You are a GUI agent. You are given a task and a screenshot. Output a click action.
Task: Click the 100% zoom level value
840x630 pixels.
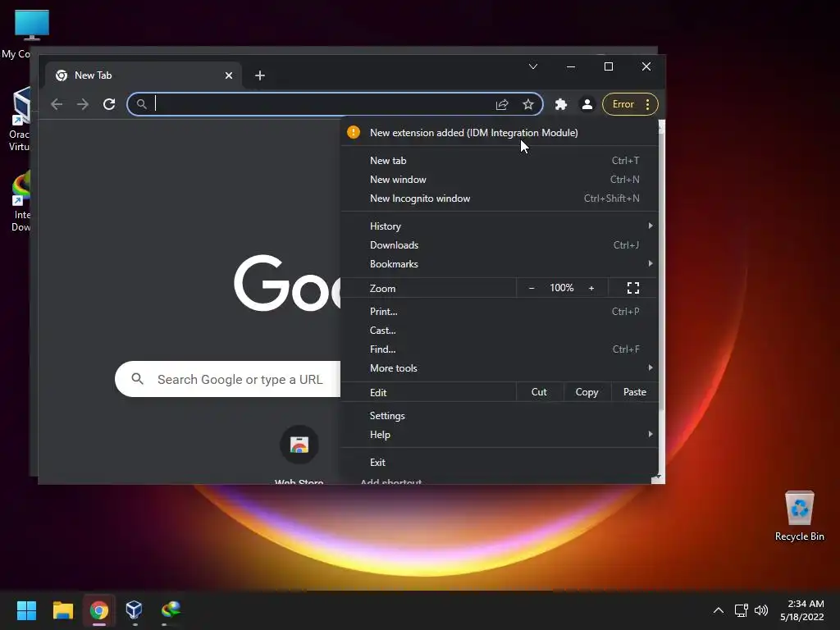561,288
